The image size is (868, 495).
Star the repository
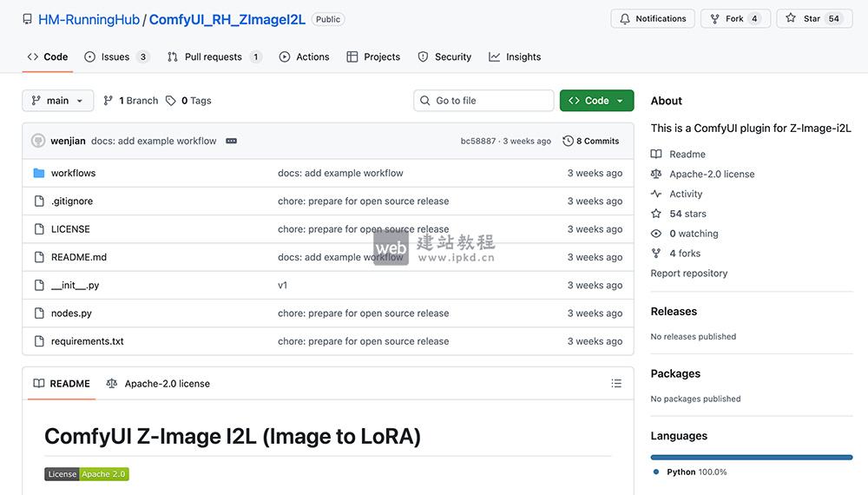(x=814, y=18)
